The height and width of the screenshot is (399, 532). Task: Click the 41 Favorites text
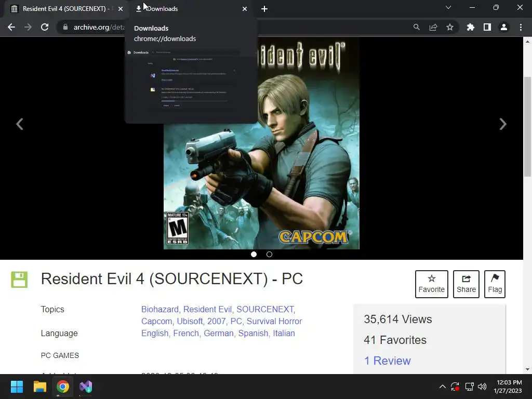[395, 340]
